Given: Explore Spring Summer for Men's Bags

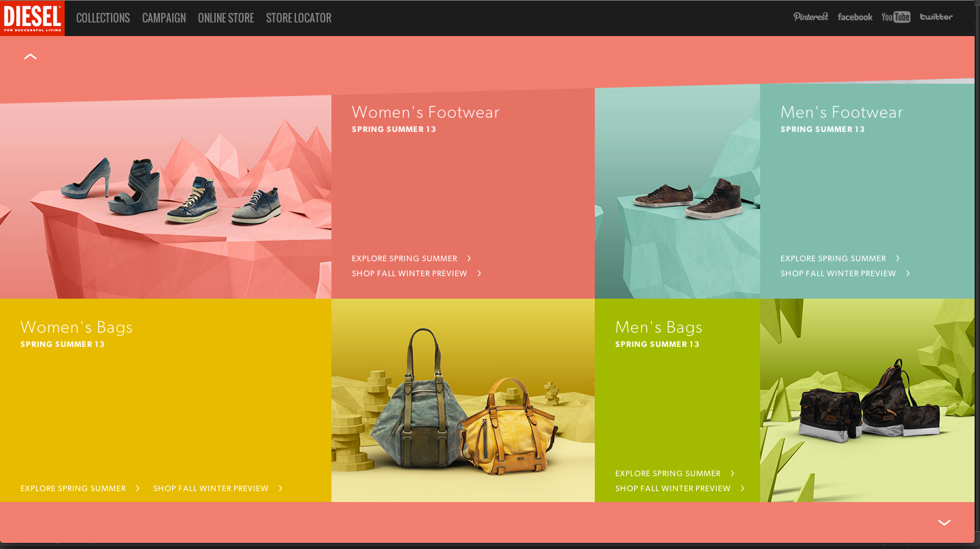Looking at the screenshot, I should tap(675, 473).
